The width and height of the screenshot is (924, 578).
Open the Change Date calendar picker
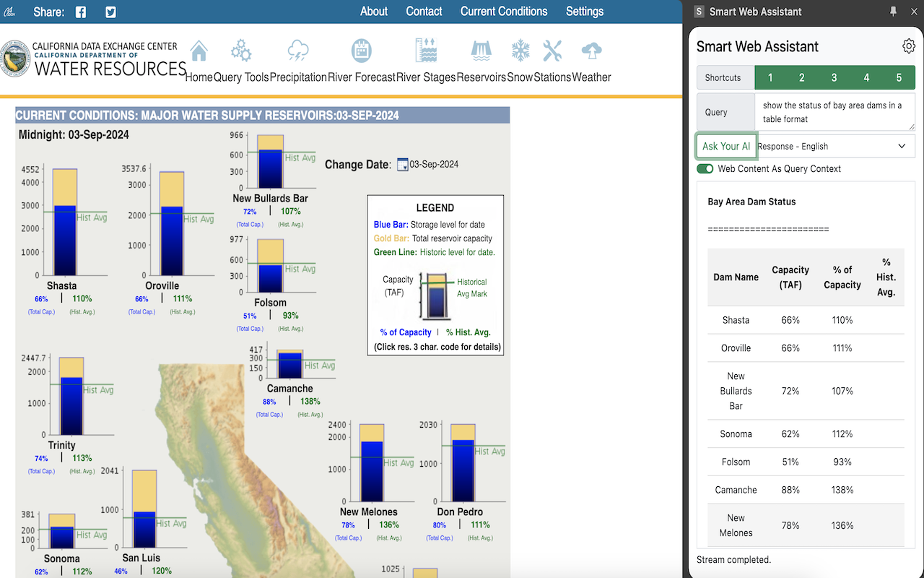pyautogui.click(x=403, y=164)
